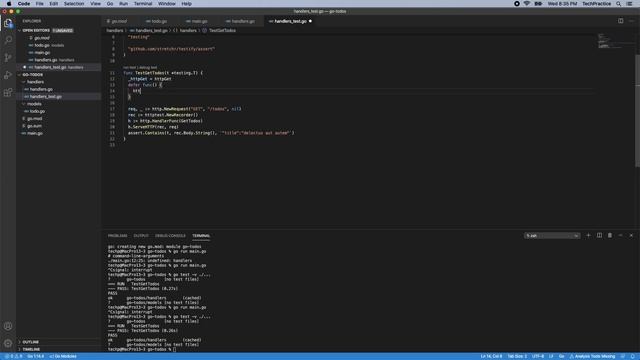
Task: Click the UTF-8 encoding status item
Action: tap(538, 356)
